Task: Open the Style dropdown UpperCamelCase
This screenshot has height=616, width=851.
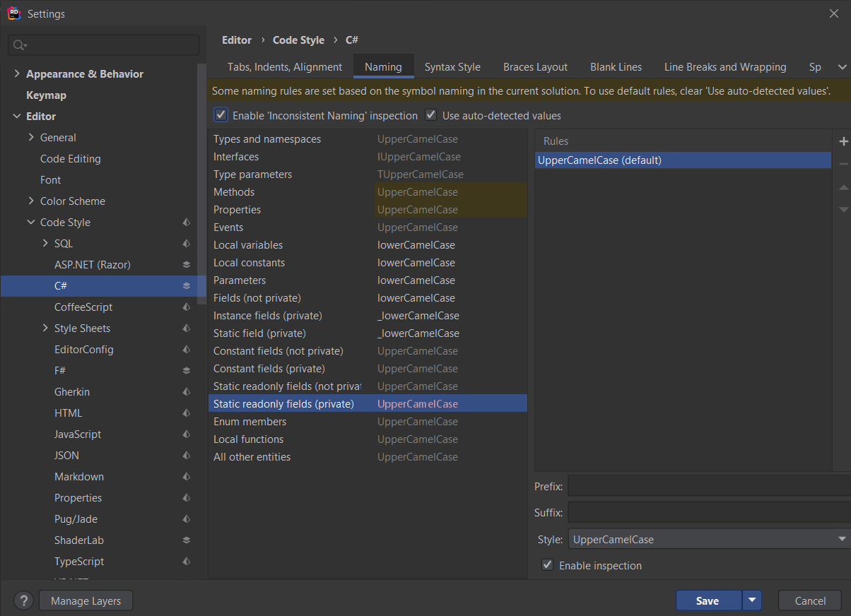Action: click(709, 539)
